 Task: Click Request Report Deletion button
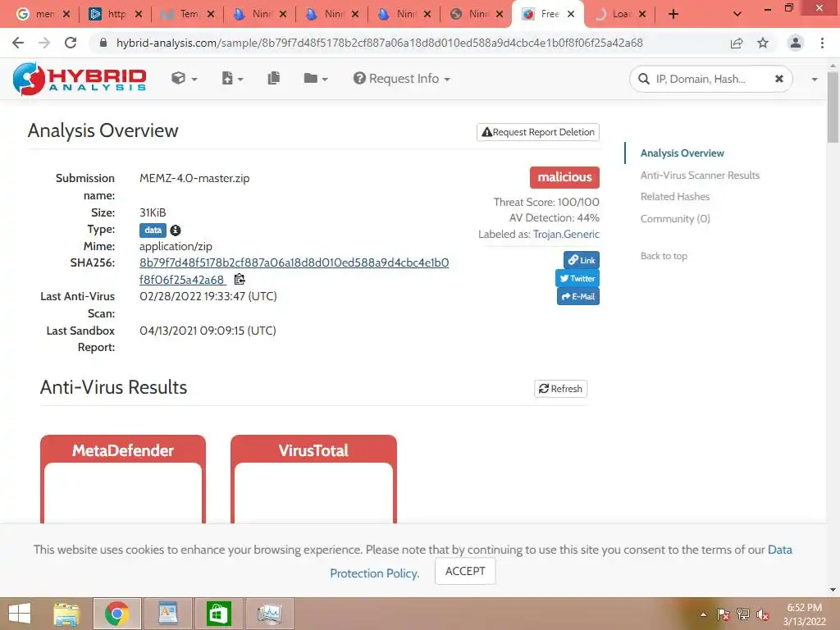point(538,132)
